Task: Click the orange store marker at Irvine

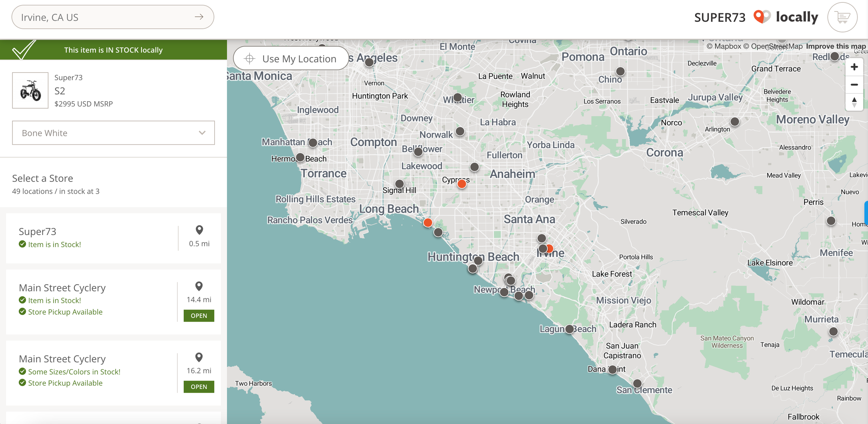Action: point(550,248)
